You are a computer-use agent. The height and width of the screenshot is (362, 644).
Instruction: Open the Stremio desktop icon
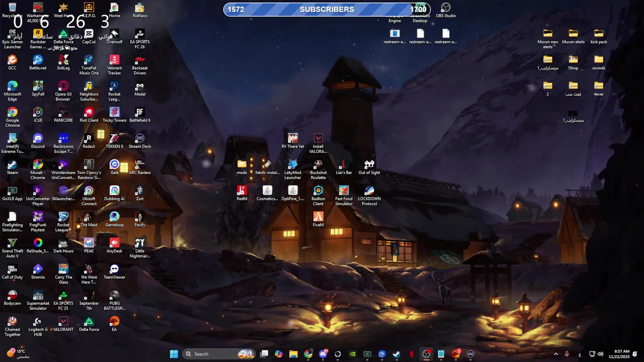pyautogui.click(x=38, y=271)
